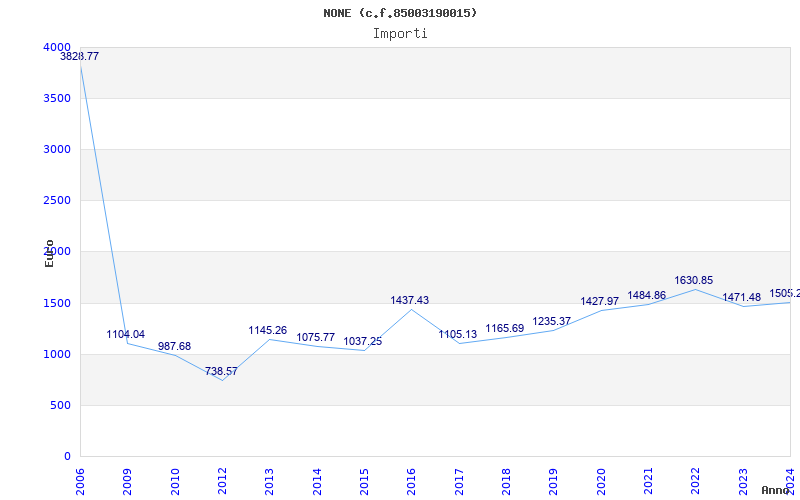Click the Importi subtitle

click(400, 34)
